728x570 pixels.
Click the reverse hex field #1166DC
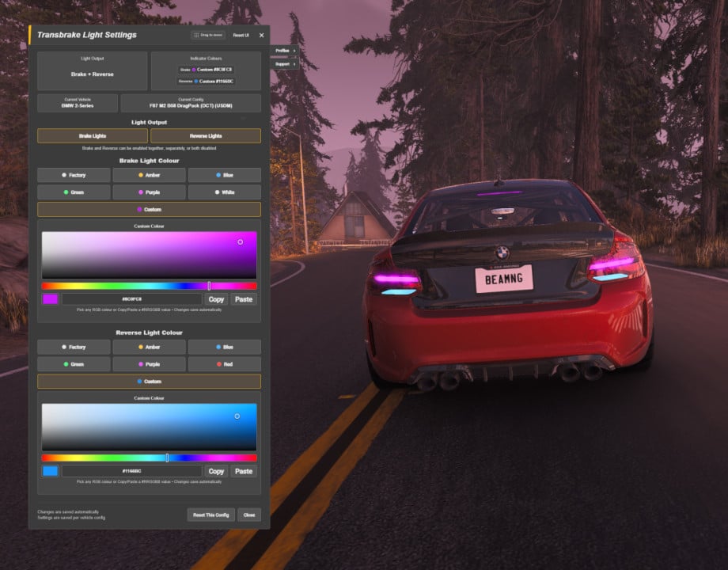coord(132,471)
